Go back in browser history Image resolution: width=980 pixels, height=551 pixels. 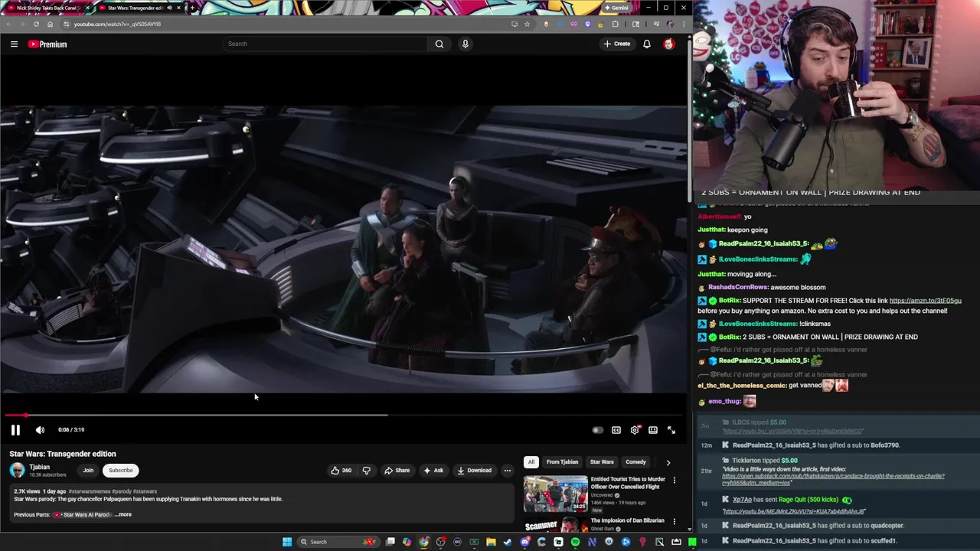(8, 24)
